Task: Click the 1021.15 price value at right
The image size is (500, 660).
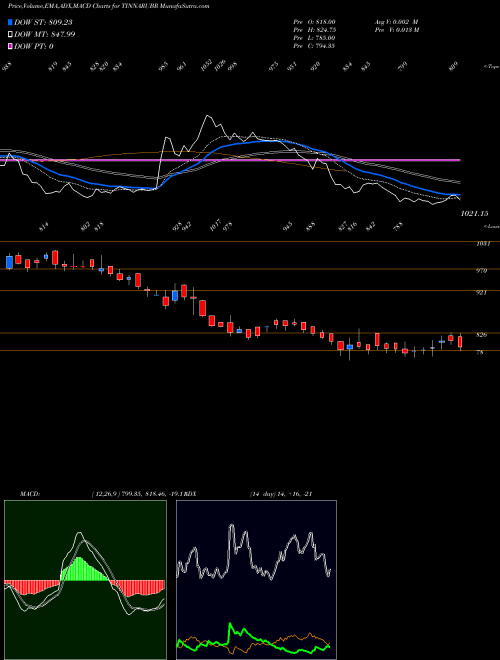Action: coord(474,214)
